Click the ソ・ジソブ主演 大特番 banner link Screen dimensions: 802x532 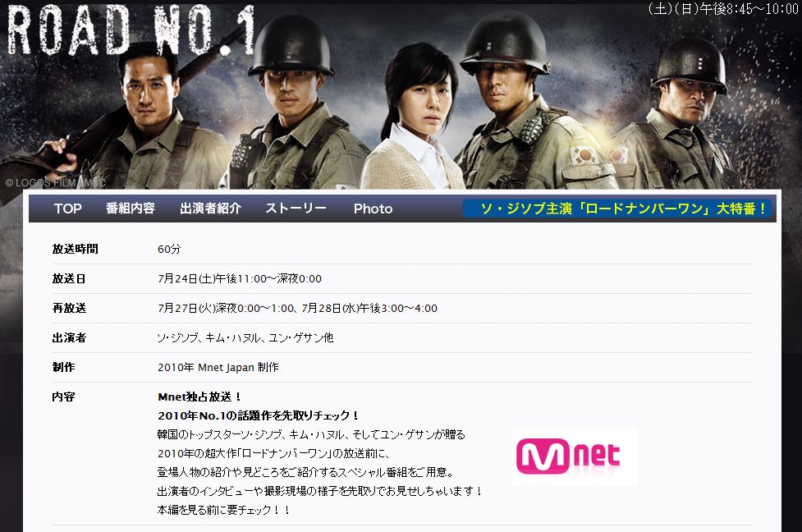618,209
